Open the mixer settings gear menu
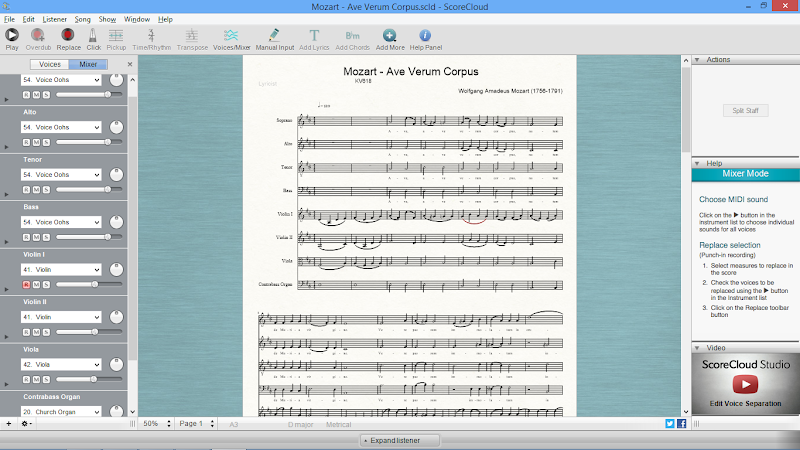 point(26,423)
